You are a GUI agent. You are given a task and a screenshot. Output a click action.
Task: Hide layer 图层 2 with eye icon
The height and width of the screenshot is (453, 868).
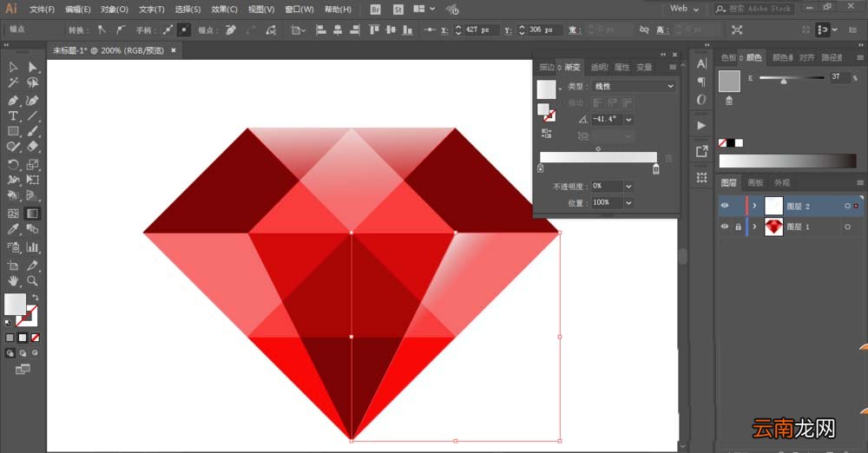(x=725, y=206)
